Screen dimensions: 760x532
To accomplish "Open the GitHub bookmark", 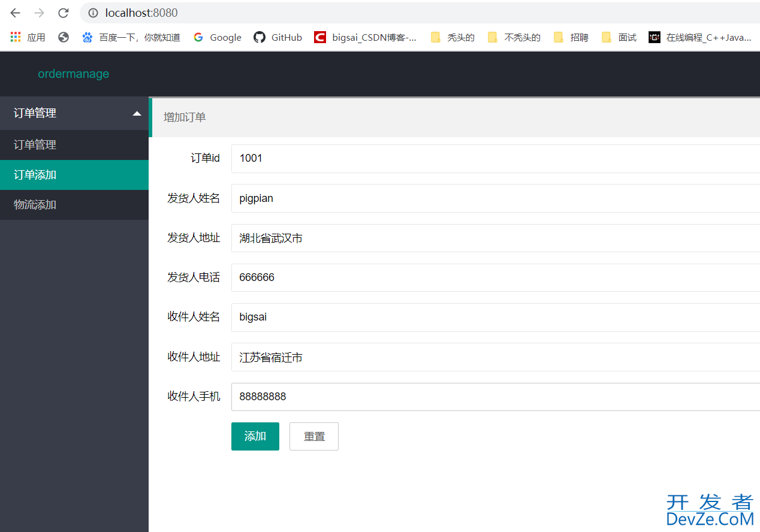I will click(x=278, y=37).
